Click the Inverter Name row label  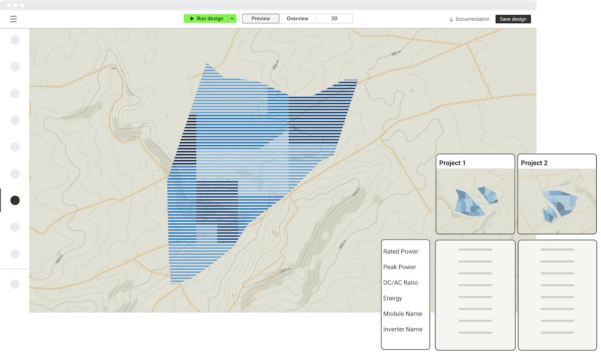pos(403,330)
